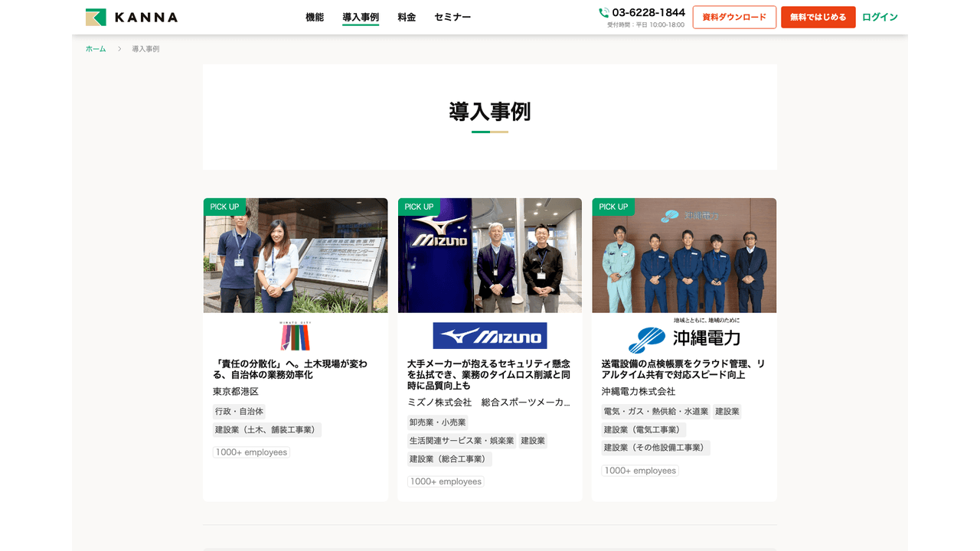Select the 建設業（土木、舗装工事業） tag

(x=267, y=430)
